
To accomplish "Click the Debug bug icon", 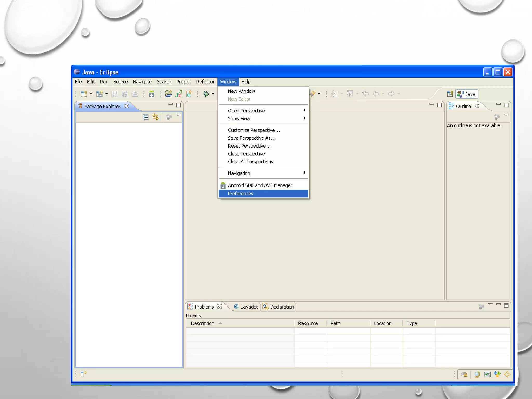I will tap(206, 94).
